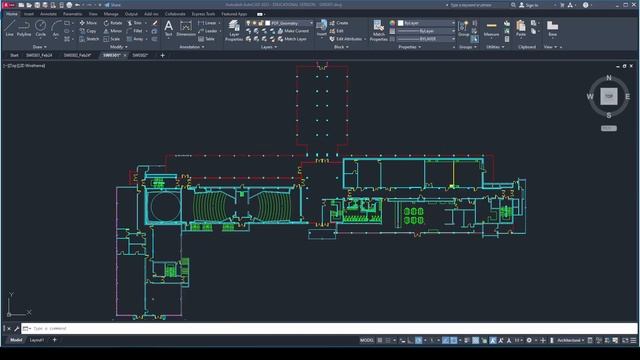Select the Text annotation tool

point(169,29)
